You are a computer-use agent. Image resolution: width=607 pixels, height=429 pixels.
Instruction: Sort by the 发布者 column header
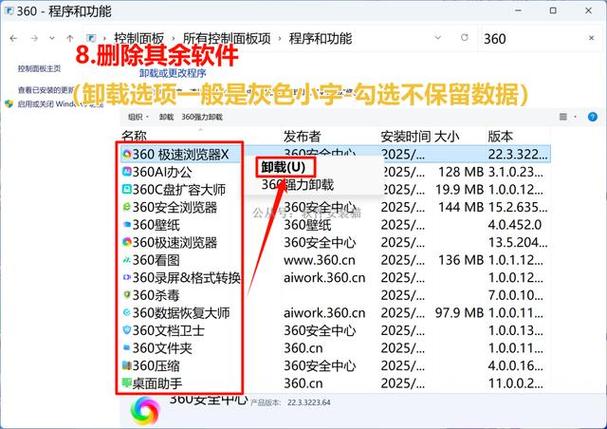point(302,136)
